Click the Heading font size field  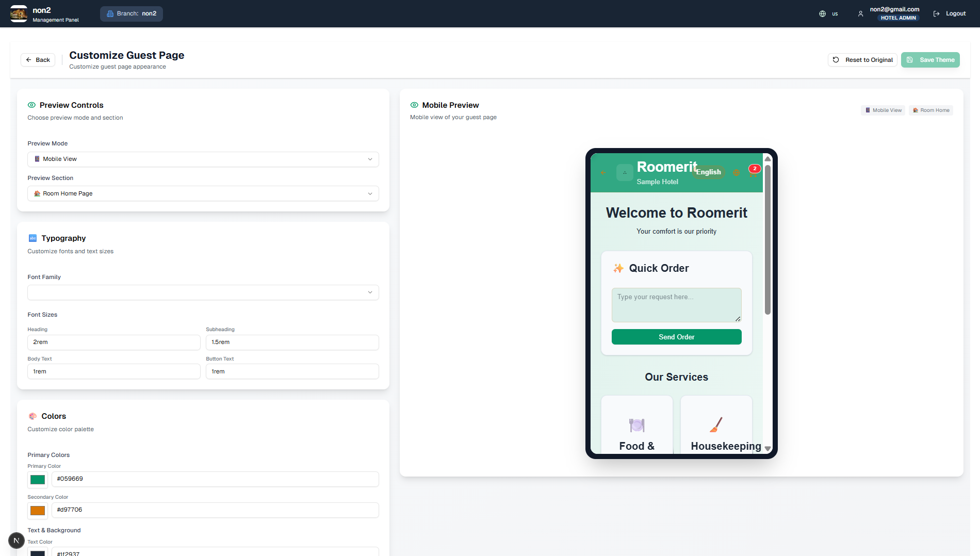tap(114, 342)
